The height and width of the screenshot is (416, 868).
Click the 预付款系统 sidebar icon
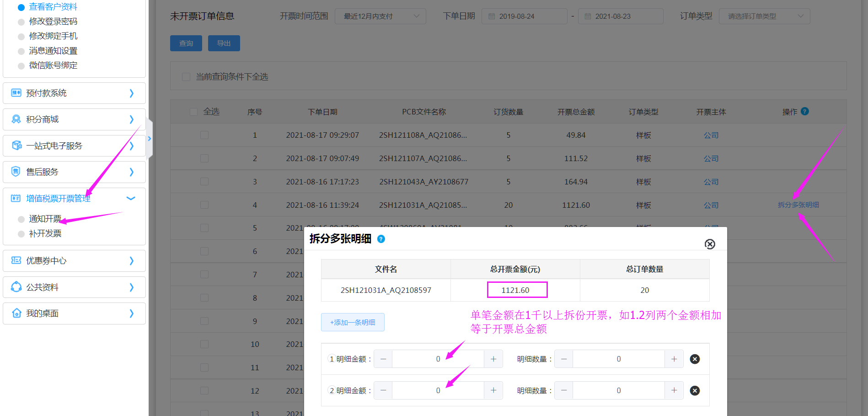pos(16,93)
